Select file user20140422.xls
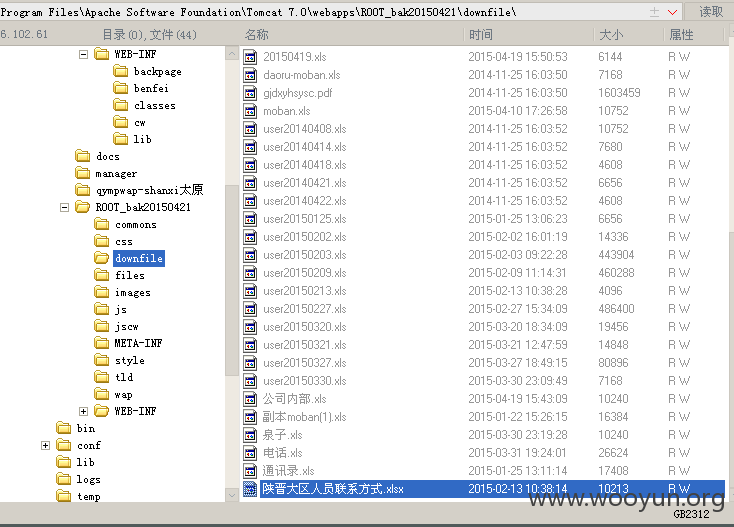 click(305, 201)
